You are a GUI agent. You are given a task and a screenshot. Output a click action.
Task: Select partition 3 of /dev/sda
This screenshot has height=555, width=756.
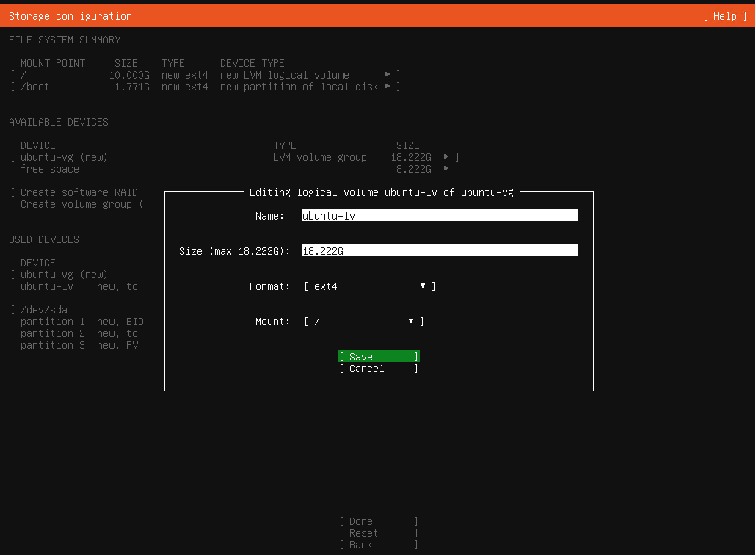point(79,345)
